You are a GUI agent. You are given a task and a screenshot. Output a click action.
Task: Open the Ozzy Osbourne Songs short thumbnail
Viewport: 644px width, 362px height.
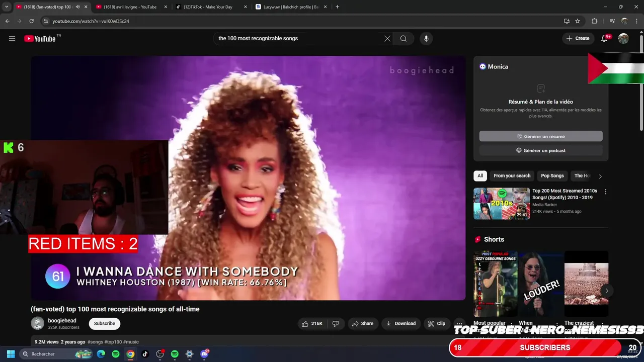point(495,284)
